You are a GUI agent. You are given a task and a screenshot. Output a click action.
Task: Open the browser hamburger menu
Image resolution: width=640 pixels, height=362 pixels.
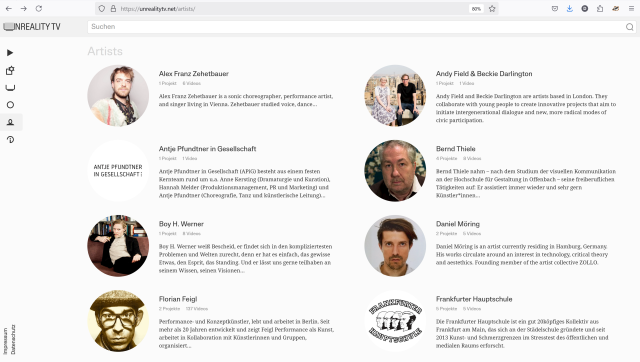[x=631, y=9]
